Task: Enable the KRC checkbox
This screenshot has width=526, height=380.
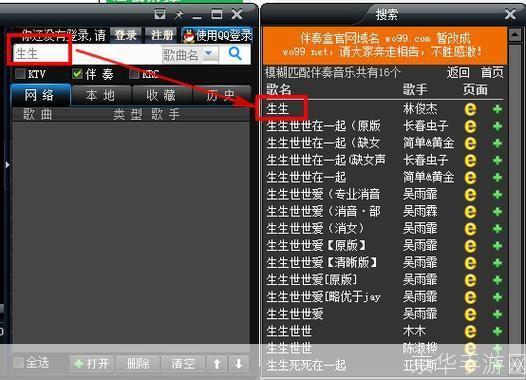Action: pyautogui.click(x=135, y=74)
